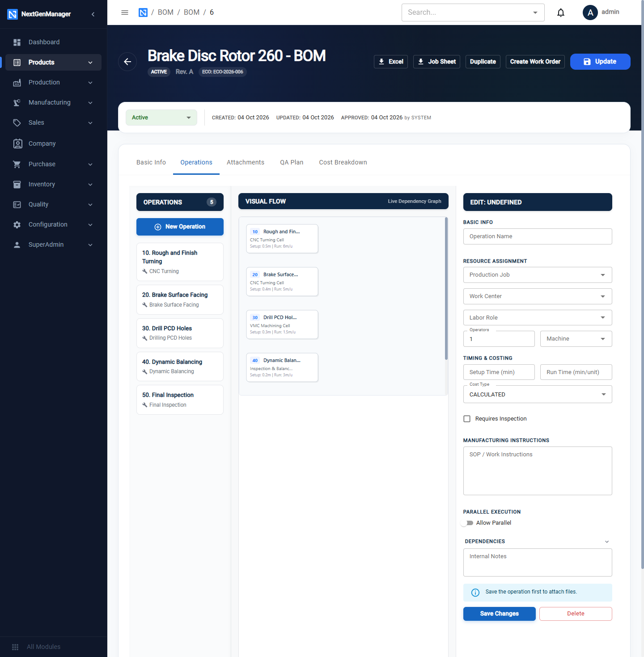Click the Quality checklist icon

coord(17,205)
